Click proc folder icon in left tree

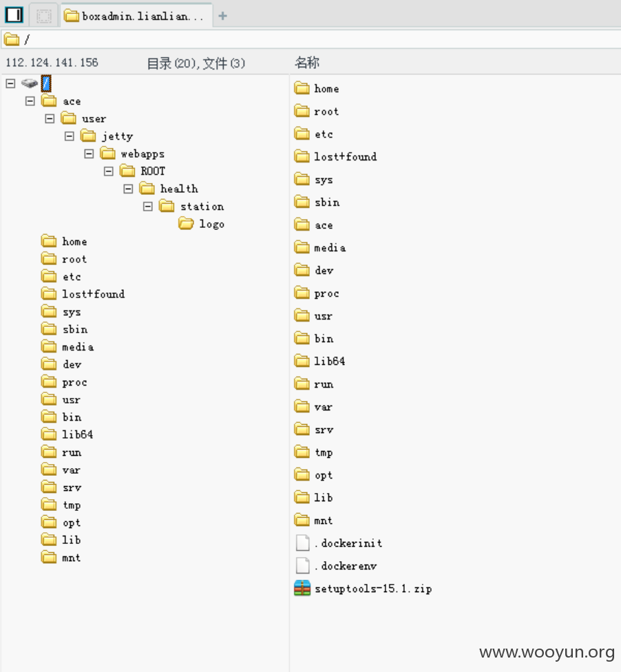pos(49,381)
